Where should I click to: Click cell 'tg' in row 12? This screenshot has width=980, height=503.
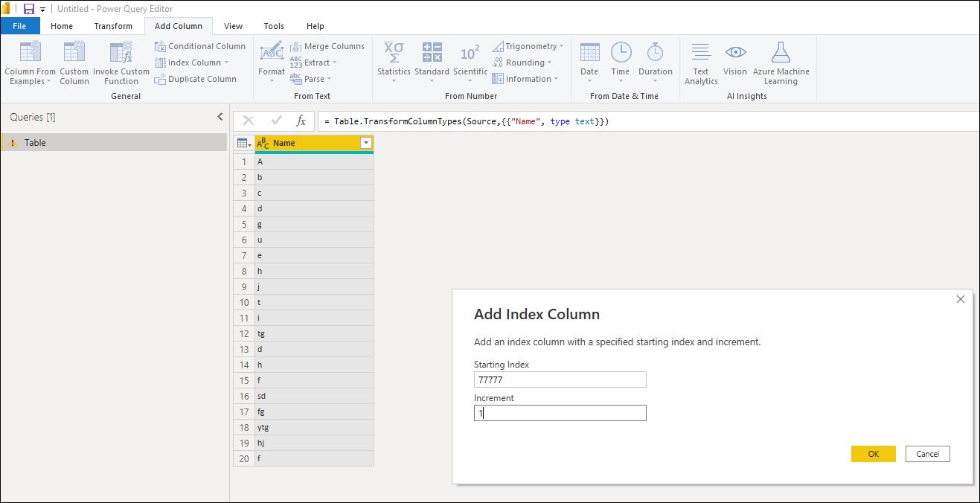314,333
